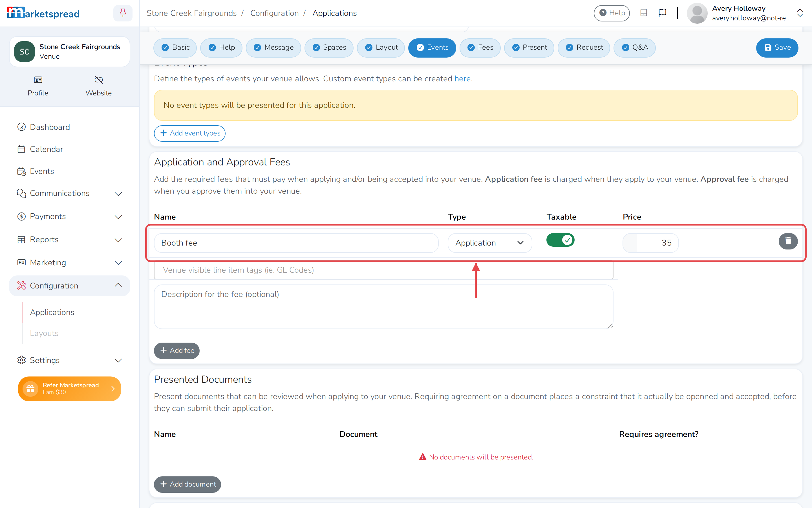Switch to the Fees tab
The height and width of the screenshot is (508, 812).
click(x=480, y=48)
